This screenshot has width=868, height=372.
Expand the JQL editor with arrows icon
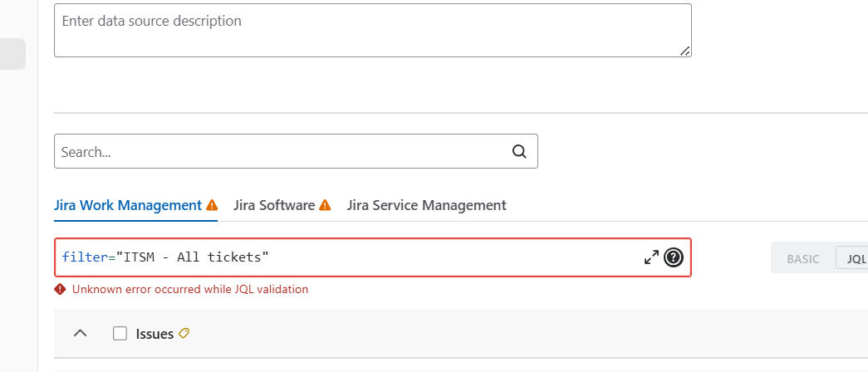[x=651, y=257]
